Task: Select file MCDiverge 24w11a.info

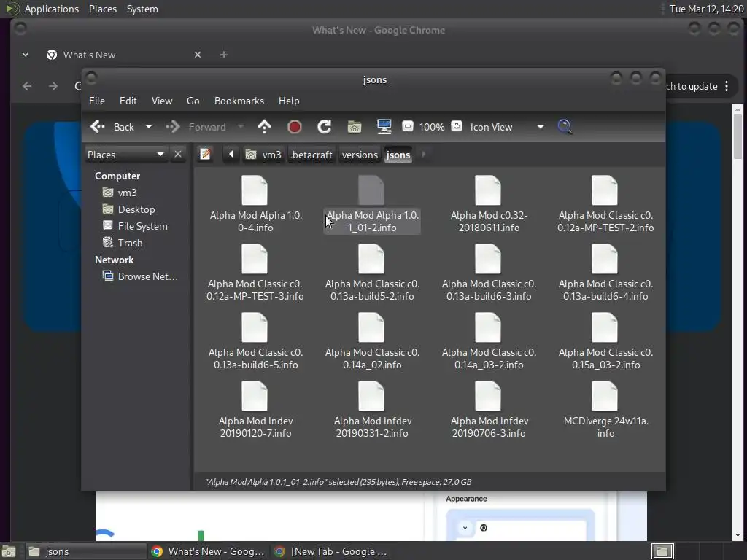Action: pos(605,410)
